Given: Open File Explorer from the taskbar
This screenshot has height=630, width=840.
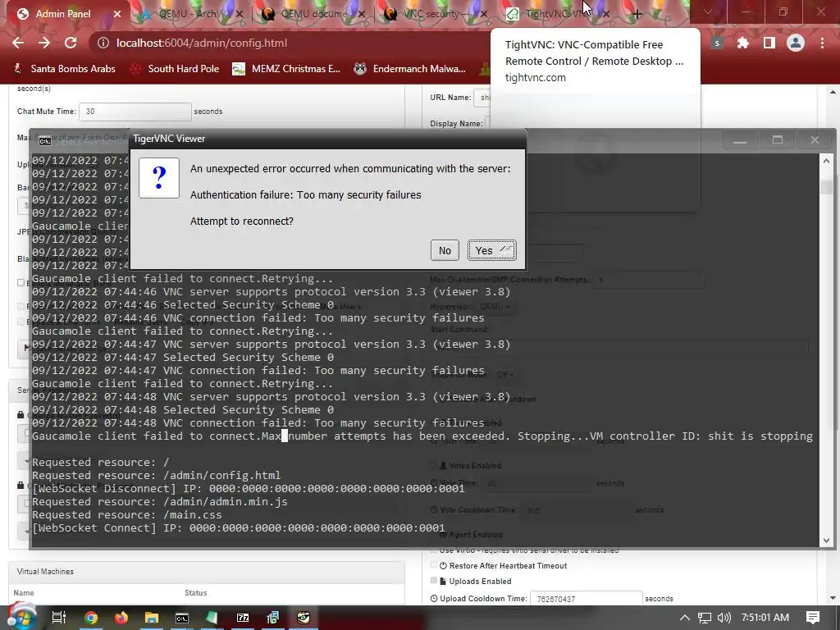Looking at the screenshot, I should point(152,618).
